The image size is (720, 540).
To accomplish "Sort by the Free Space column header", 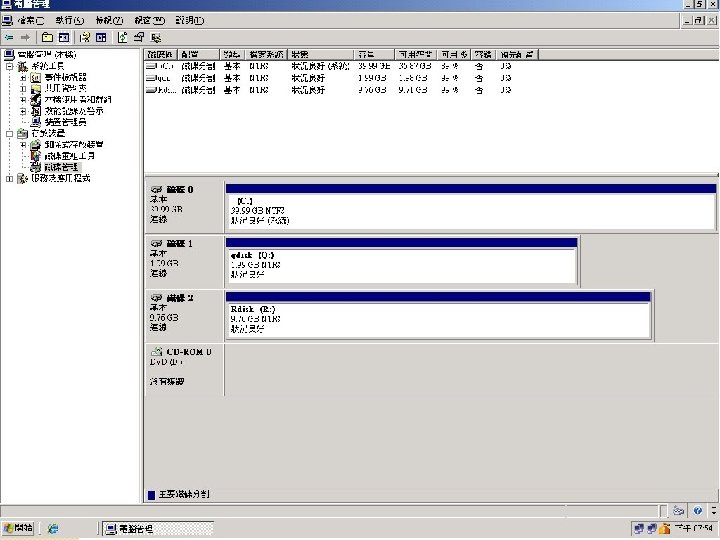I will [415, 55].
